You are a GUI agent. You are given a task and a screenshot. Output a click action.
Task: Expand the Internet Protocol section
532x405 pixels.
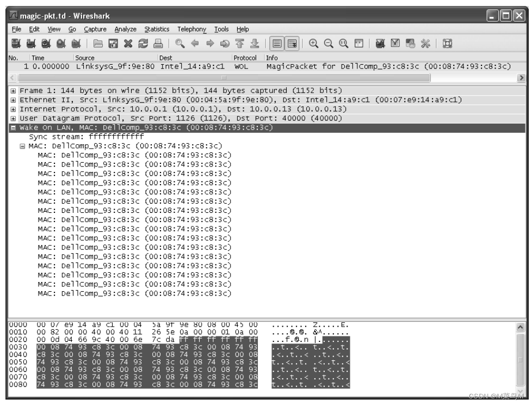(x=13, y=109)
